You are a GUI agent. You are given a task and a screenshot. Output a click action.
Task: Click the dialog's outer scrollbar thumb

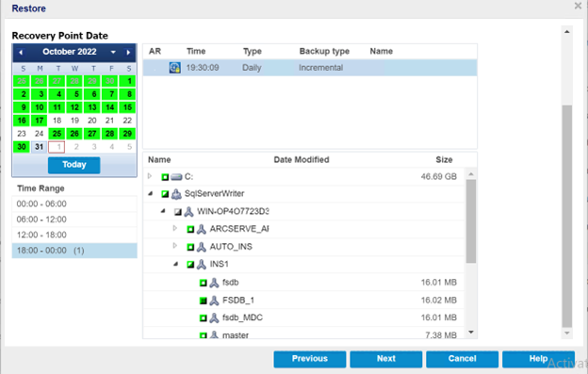click(x=567, y=217)
